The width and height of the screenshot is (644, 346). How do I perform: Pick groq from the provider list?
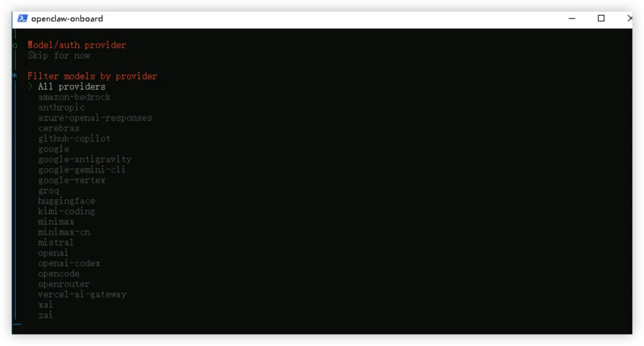pyautogui.click(x=48, y=191)
